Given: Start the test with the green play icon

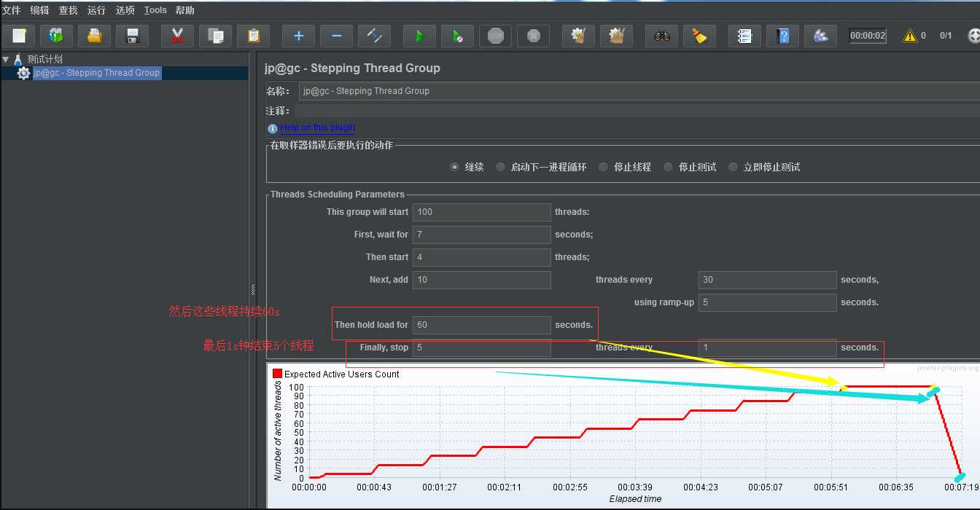Looking at the screenshot, I should [x=419, y=36].
